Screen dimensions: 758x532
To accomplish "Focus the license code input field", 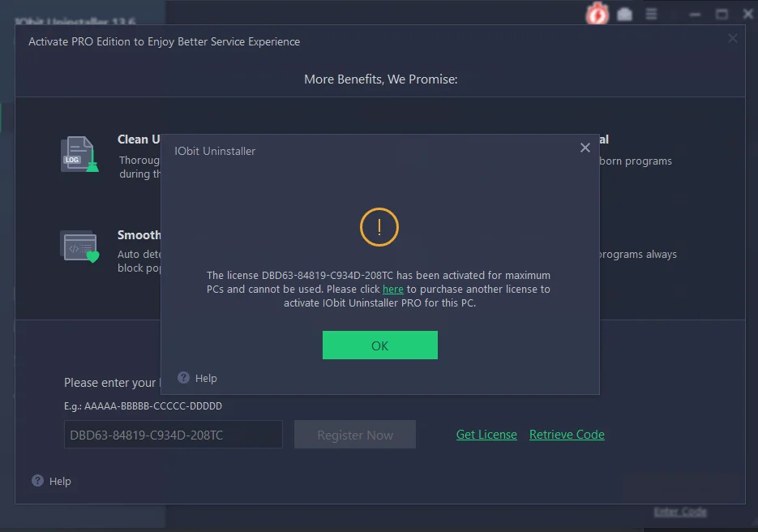I will tap(173, 435).
